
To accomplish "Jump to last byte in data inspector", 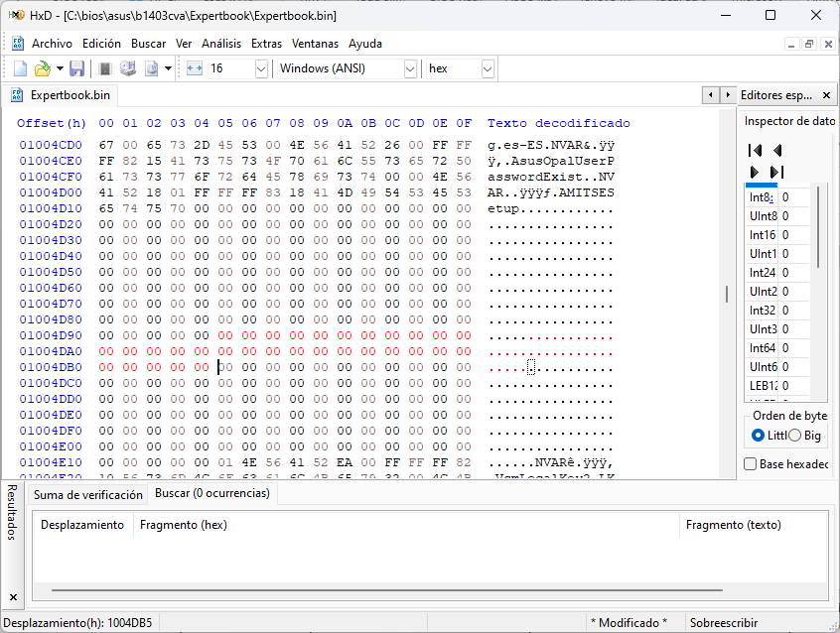I will pyautogui.click(x=776, y=172).
